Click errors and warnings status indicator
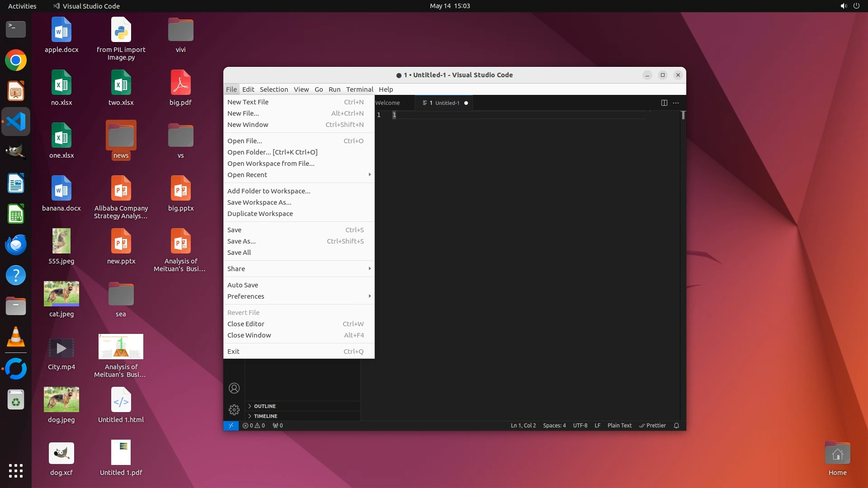Image resolution: width=868 pixels, height=488 pixels. coord(254,426)
